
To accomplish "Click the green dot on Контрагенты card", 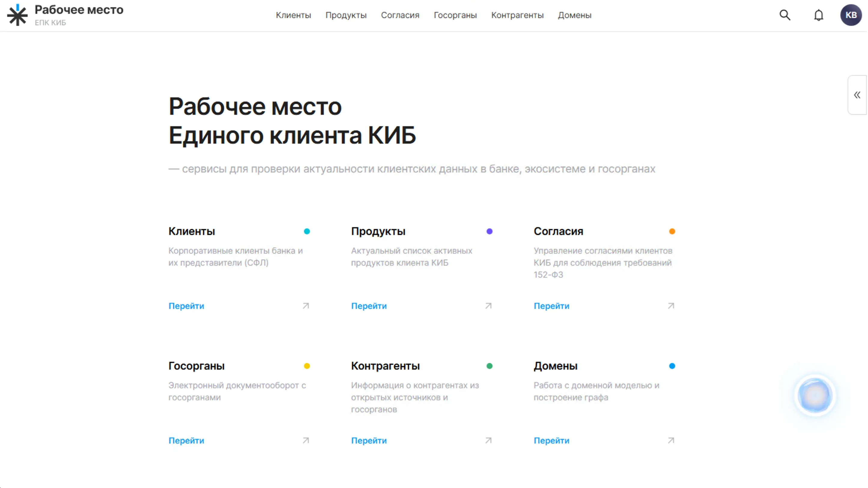I will (489, 366).
